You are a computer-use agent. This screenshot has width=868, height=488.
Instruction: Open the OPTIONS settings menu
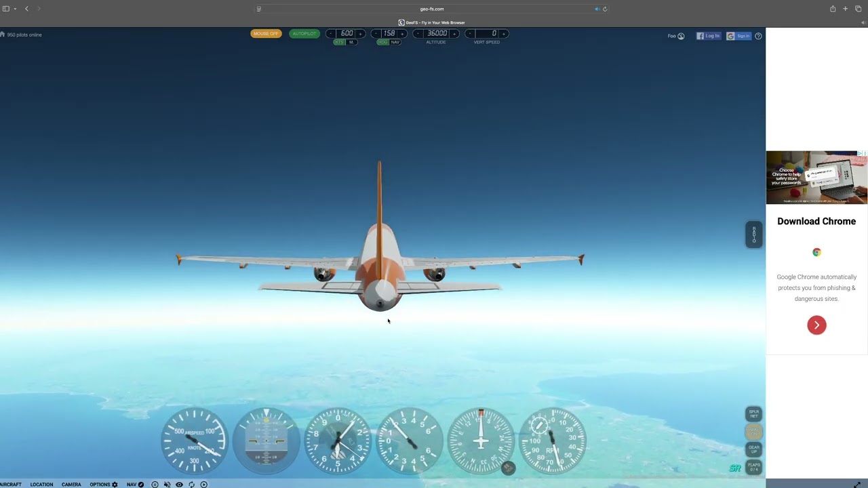pyautogui.click(x=104, y=485)
